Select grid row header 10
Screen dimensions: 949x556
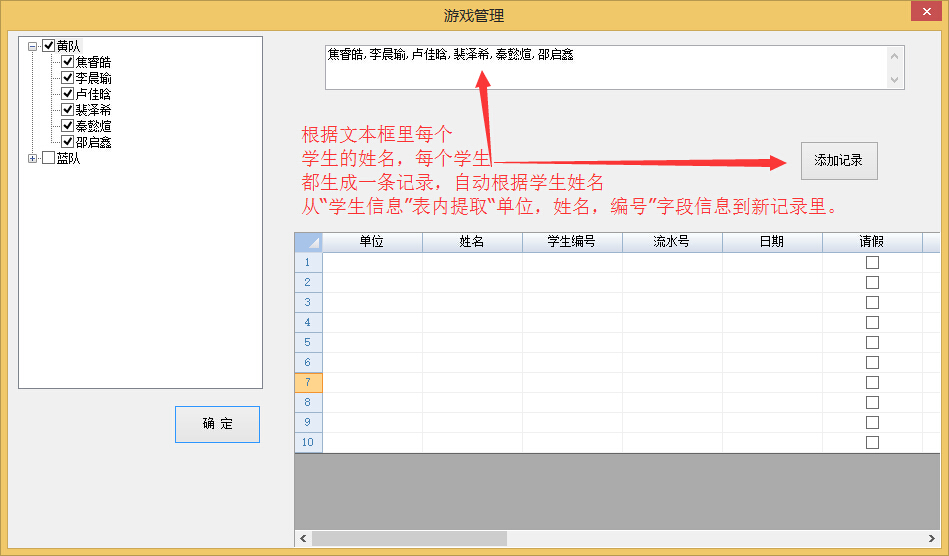pyautogui.click(x=309, y=442)
